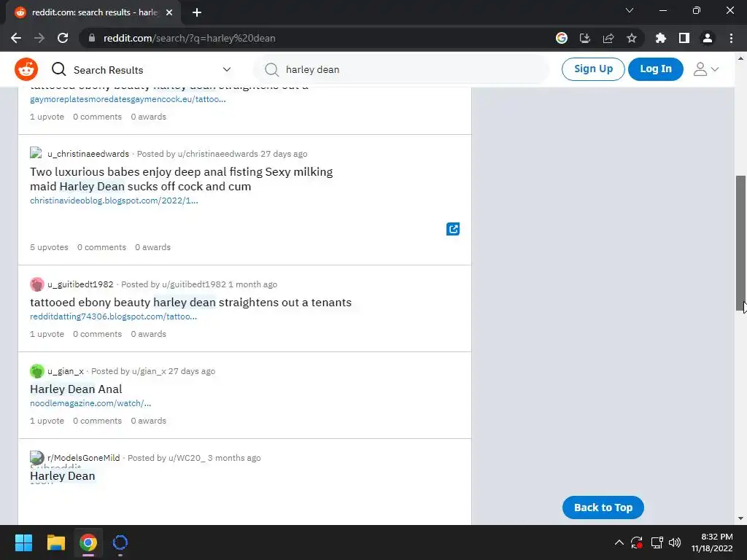Click the loading circle app in the taskbar

pos(120,542)
